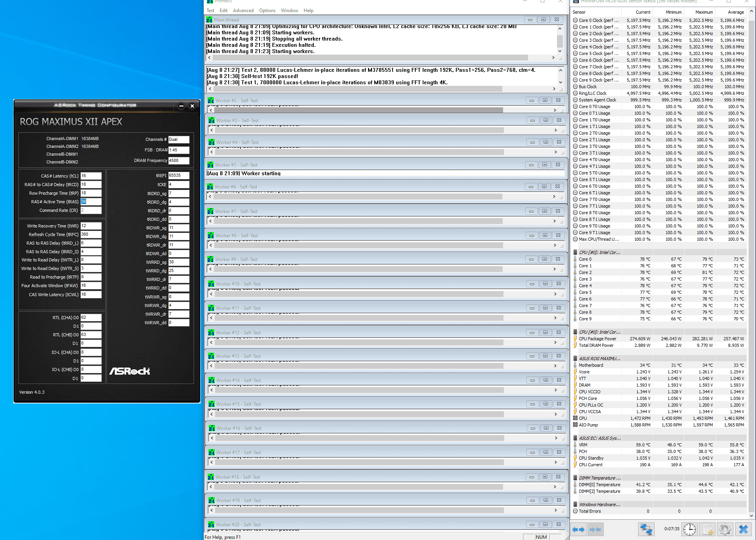Click Worker #6 horizontal scroll left arrow
The width and height of the screenshot is (756, 540).
tap(210, 197)
